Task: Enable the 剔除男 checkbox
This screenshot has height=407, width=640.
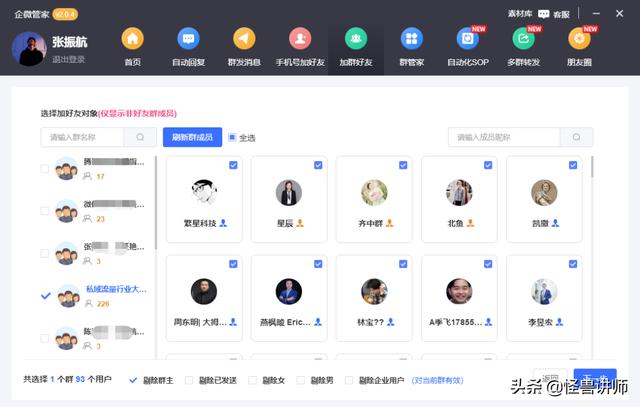Action: click(x=301, y=380)
